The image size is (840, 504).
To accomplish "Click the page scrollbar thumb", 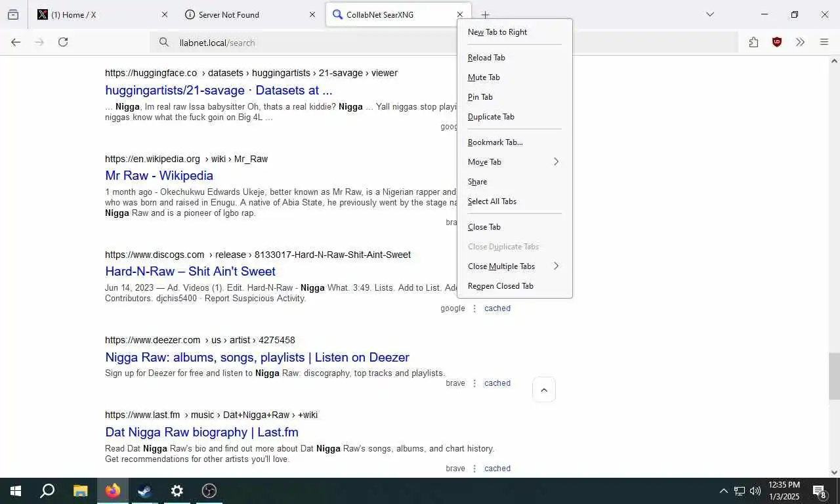I will click(834, 376).
